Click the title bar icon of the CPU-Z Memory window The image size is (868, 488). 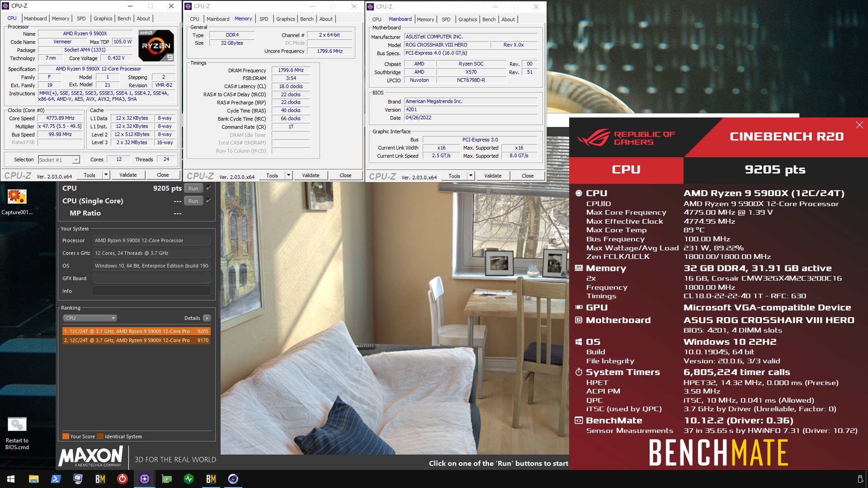(x=189, y=6)
